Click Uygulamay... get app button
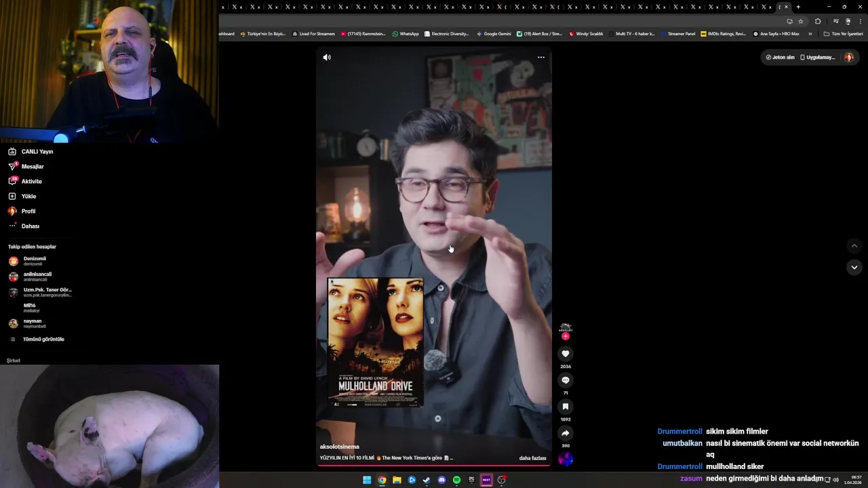This screenshot has height=488, width=868. pos(818,58)
